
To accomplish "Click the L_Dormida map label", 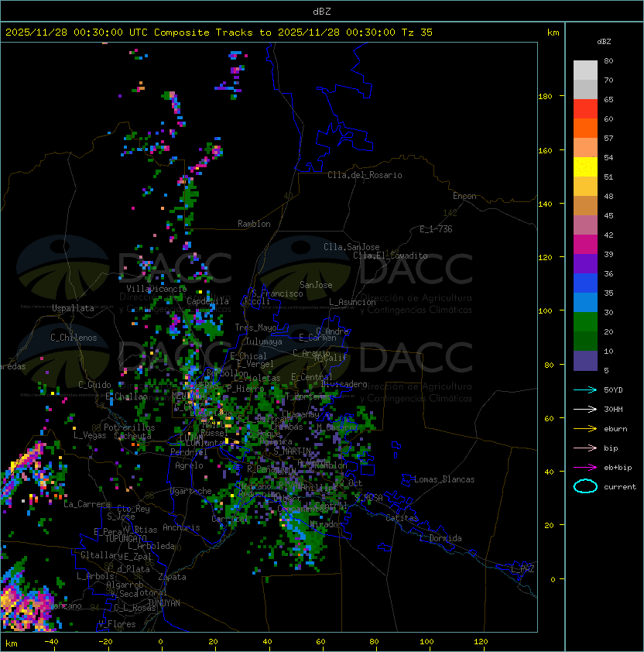I will coord(440,538).
